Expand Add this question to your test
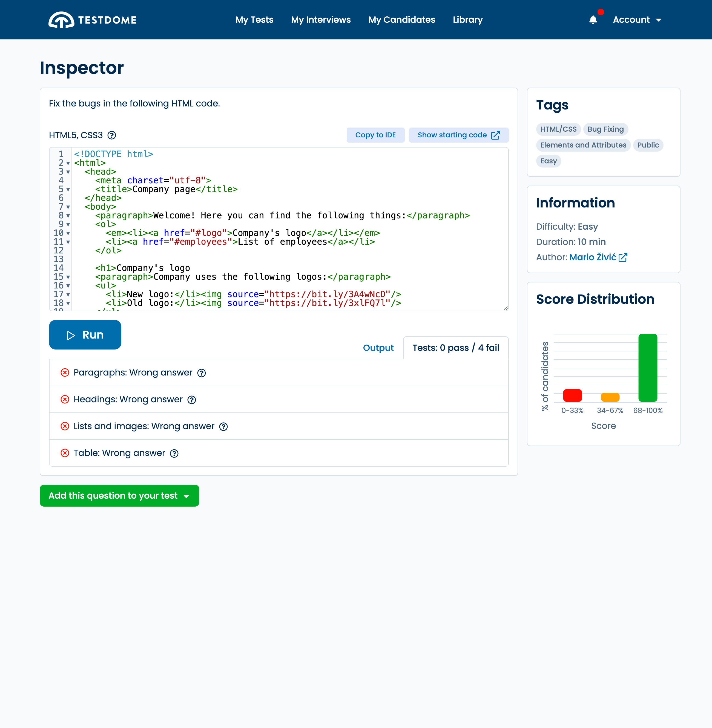Screen dimensions: 712x728 point(119,496)
